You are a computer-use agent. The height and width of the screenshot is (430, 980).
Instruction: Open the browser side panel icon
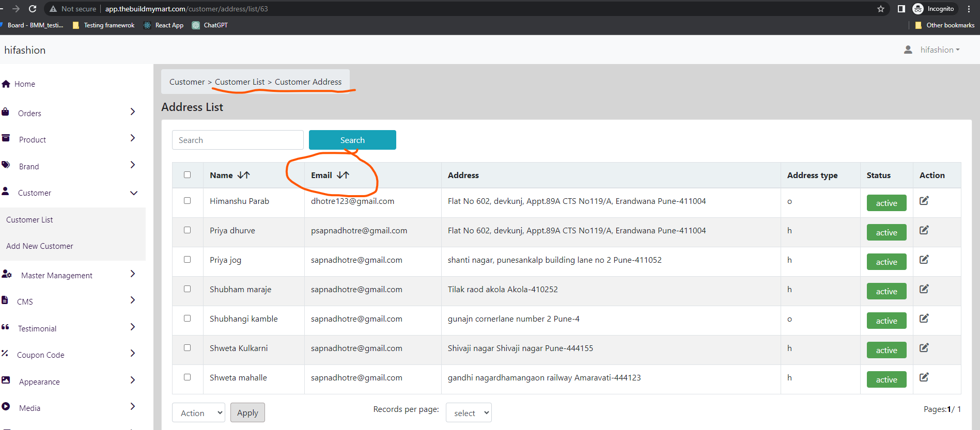point(901,9)
